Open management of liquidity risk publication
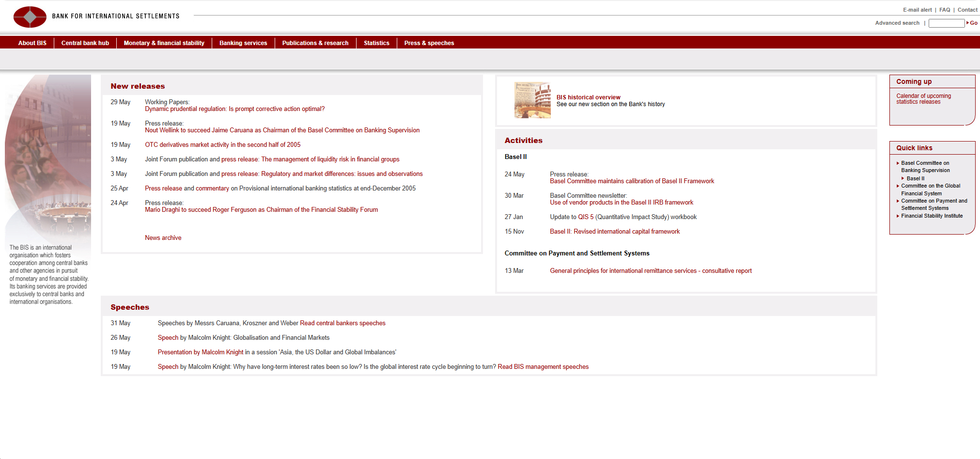The height and width of the screenshot is (459, 980). point(330,159)
